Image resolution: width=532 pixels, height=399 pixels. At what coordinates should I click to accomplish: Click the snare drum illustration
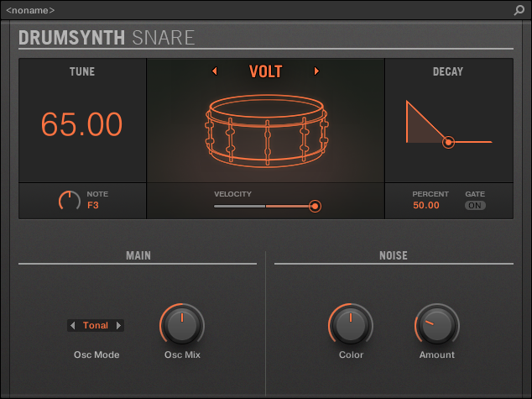(265, 129)
